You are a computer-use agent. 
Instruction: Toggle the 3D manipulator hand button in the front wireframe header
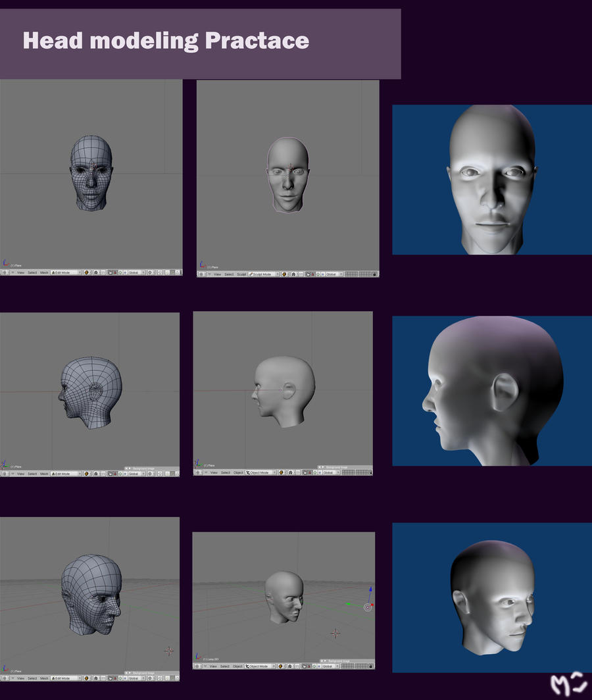pyautogui.click(x=111, y=272)
